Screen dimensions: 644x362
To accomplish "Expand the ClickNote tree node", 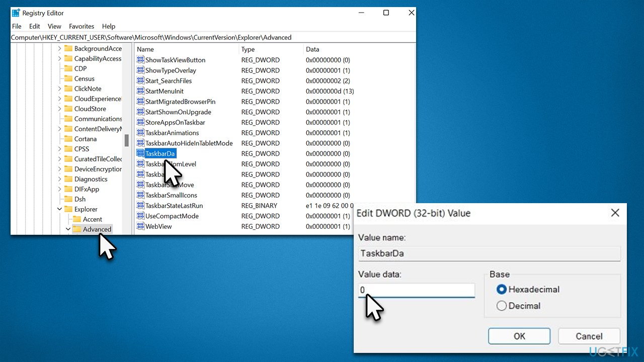I will (59, 88).
